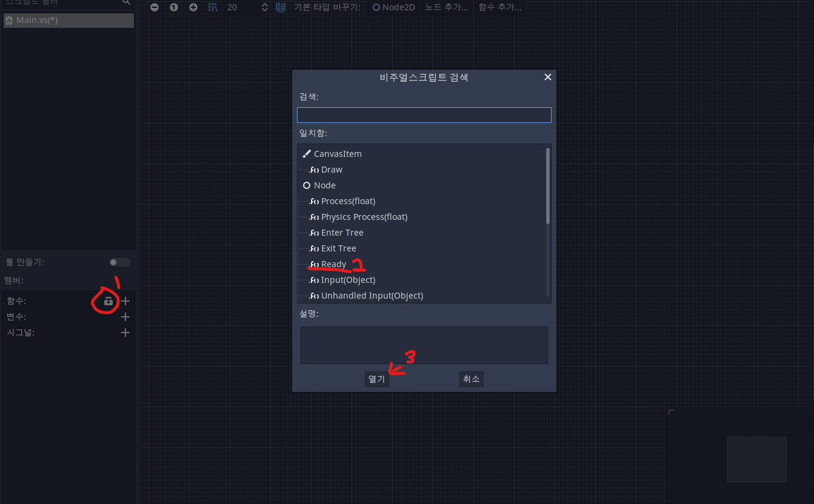Click the function icon beside Exit Tree
814x504 pixels.
tap(314, 248)
